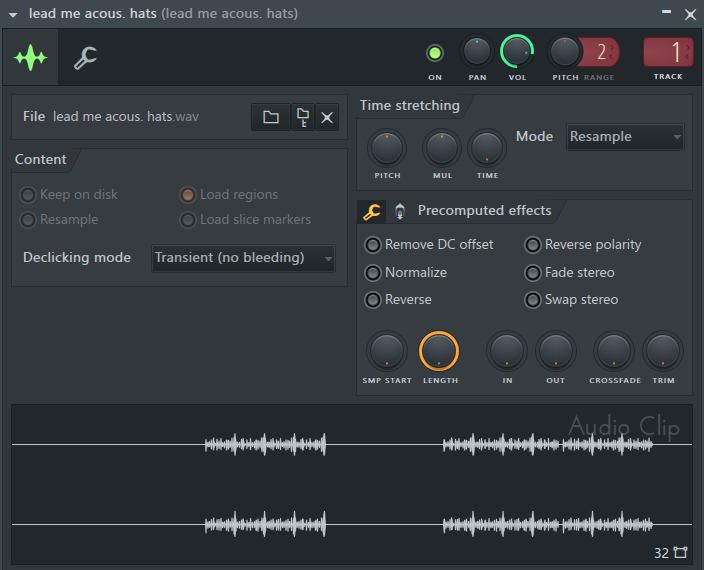Click the Time stretching section tab
Image resolution: width=704 pixels, height=570 pixels.
click(410, 106)
